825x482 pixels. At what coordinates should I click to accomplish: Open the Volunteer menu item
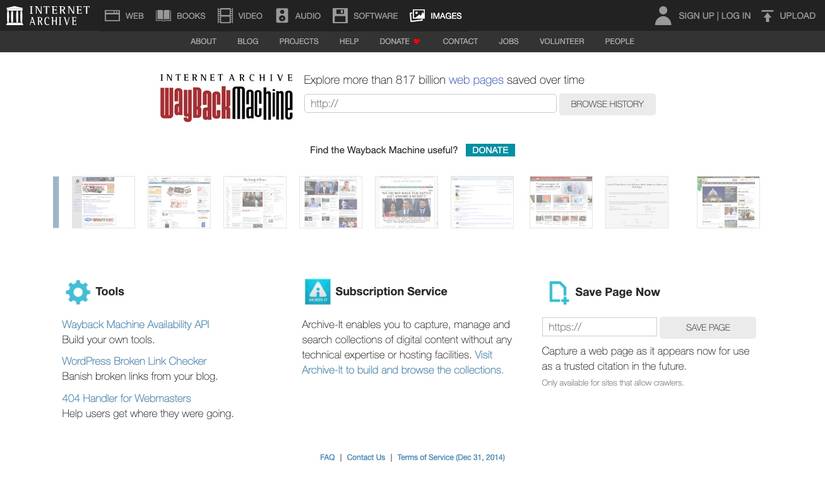[561, 41]
